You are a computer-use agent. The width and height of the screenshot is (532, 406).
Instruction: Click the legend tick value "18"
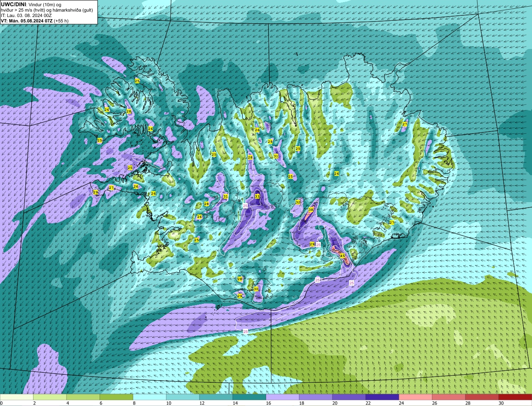[x=301, y=403]
